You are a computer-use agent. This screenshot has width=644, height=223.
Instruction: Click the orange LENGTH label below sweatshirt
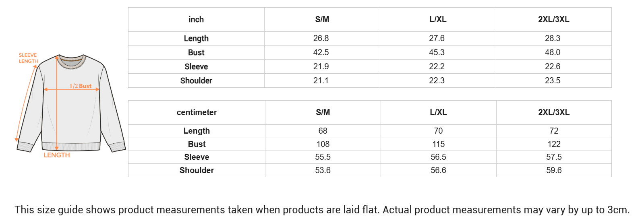click(x=57, y=155)
